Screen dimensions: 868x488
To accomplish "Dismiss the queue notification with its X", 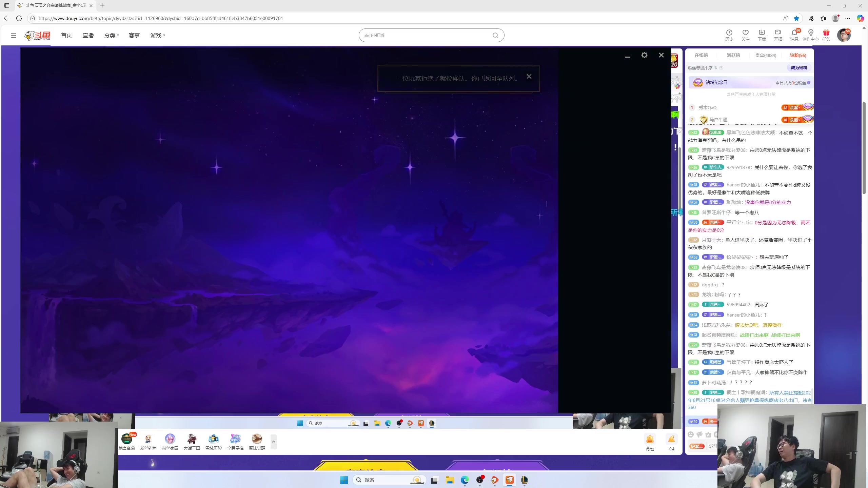I will click(x=529, y=77).
